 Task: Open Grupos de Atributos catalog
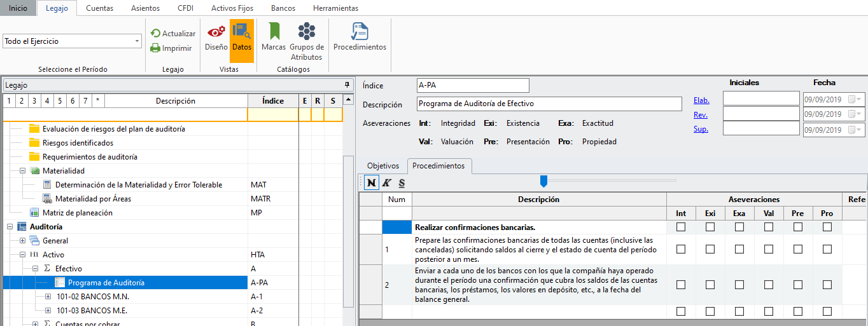click(x=307, y=32)
